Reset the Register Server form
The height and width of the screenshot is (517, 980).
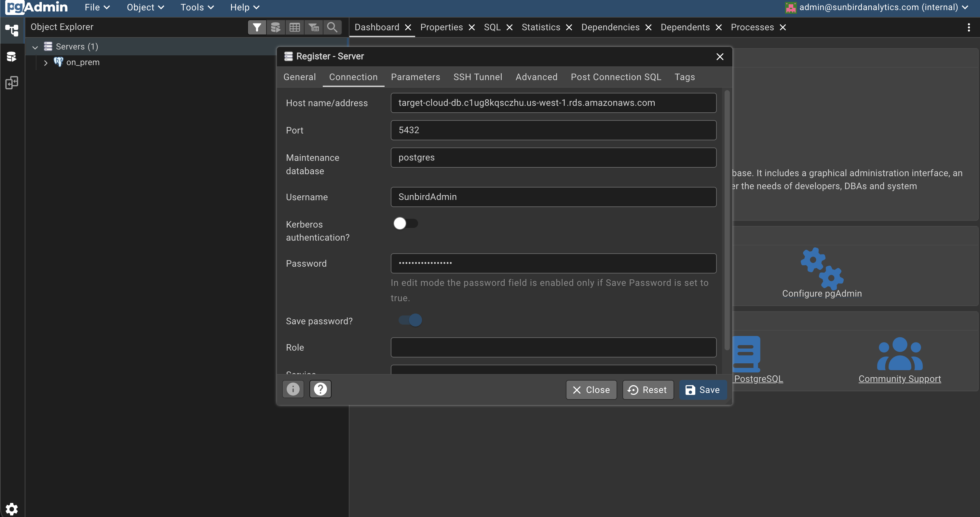click(647, 389)
